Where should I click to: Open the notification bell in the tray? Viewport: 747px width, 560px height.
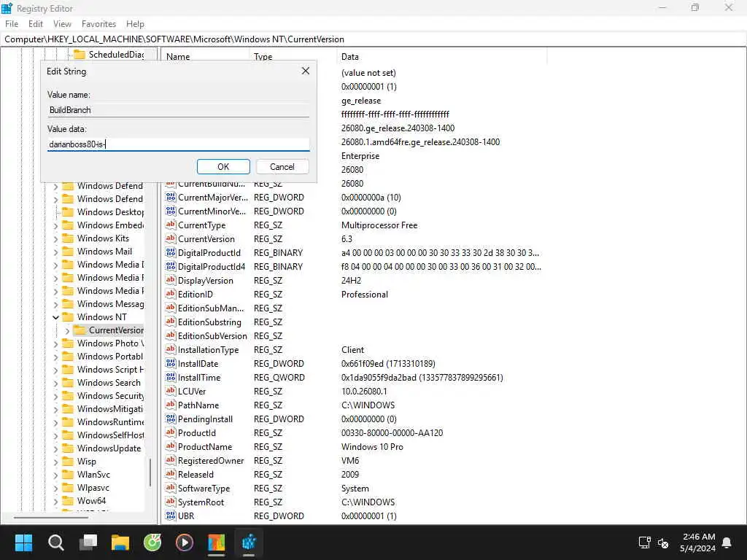pos(727,542)
